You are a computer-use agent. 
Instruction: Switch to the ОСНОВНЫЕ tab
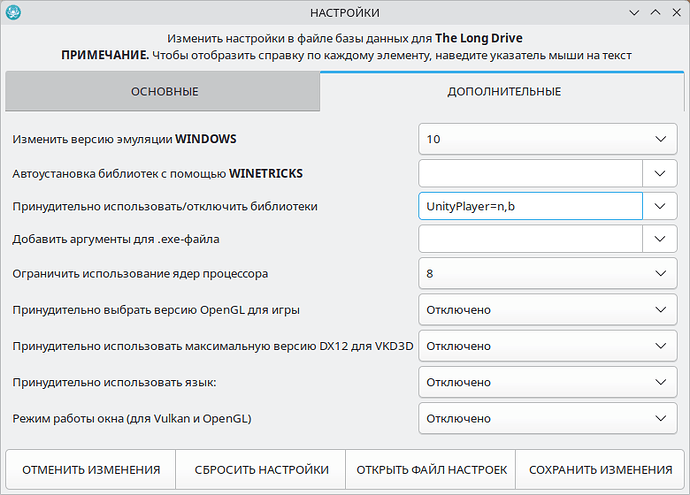pyautogui.click(x=164, y=92)
